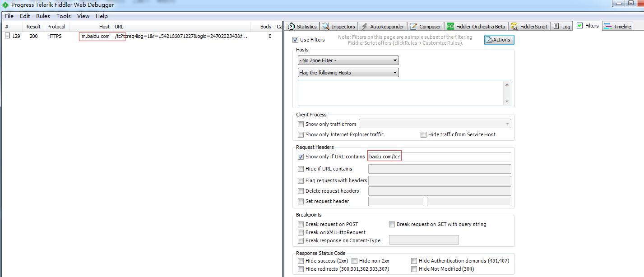Enable Break on XMLHttpRequest

pyautogui.click(x=301, y=232)
